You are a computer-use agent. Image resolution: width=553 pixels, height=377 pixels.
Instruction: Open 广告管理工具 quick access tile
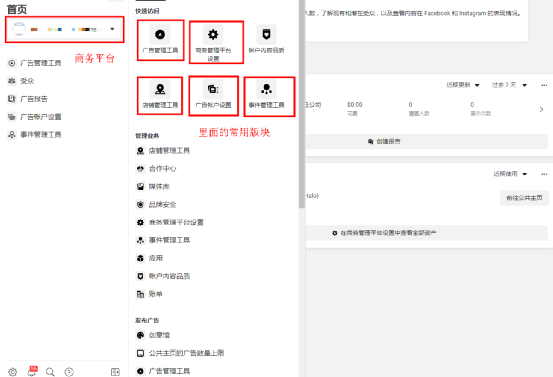(x=160, y=41)
